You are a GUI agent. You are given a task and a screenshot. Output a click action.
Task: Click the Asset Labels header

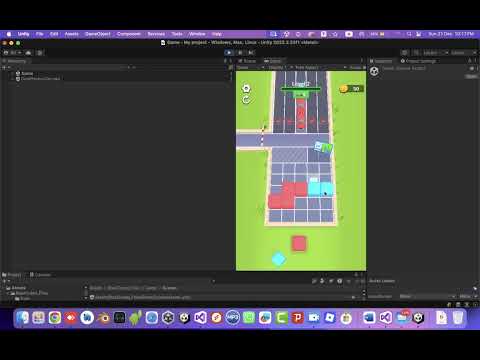click(382, 281)
